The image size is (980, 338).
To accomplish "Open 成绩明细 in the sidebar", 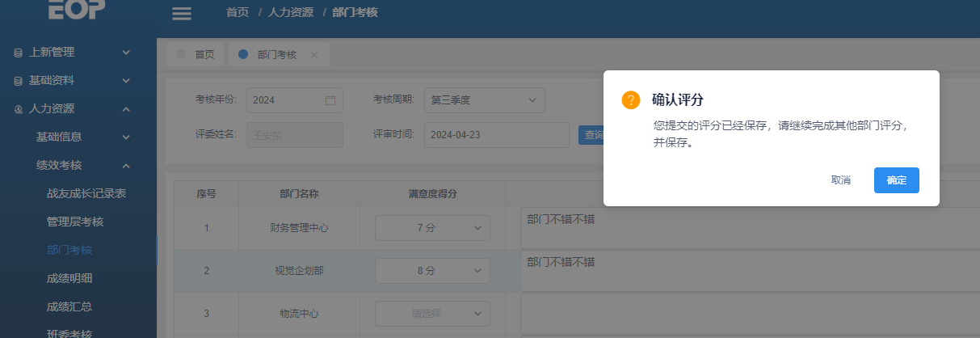I will tap(69, 278).
